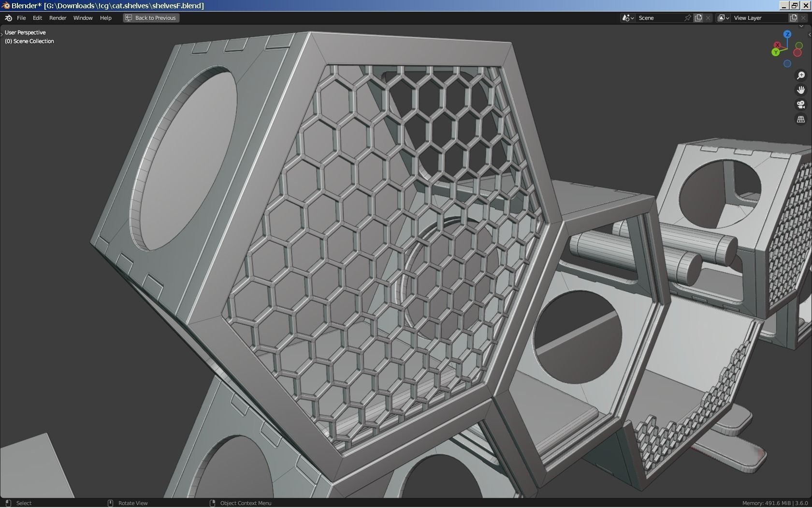Screen dimensions: 812x508
Task: Open the Blender logo app menu
Action: pos(8,18)
